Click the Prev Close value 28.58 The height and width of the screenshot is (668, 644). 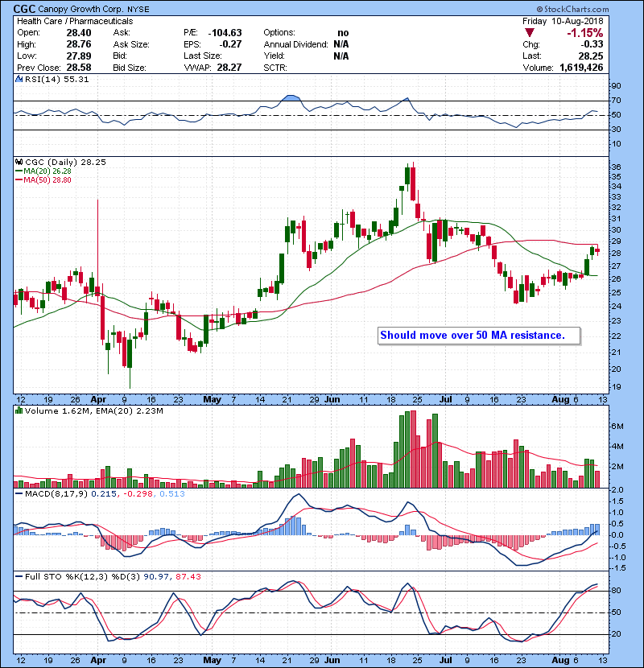point(78,68)
